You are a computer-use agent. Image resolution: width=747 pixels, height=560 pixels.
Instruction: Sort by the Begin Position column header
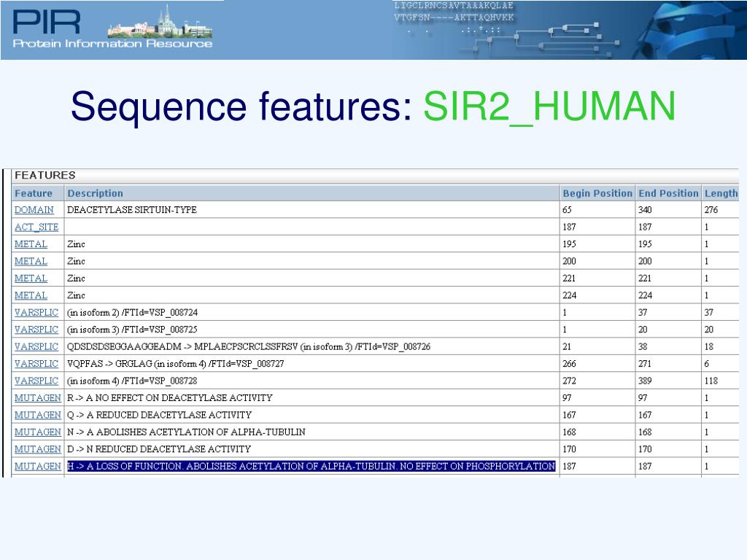pos(597,193)
